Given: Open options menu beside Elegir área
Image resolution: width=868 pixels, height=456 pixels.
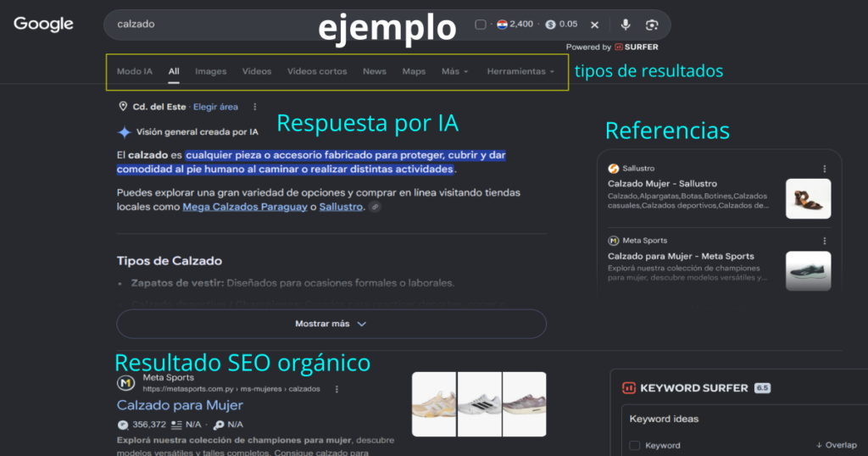Looking at the screenshot, I should pos(254,107).
